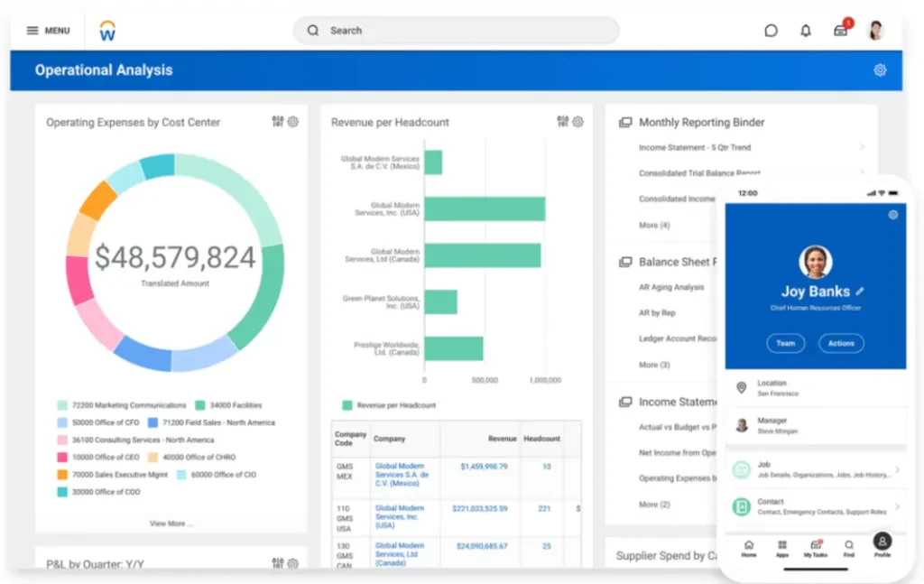The width and height of the screenshot is (924, 584).
Task: Open filter sliders on Operating Expenses card
Action: (278, 121)
